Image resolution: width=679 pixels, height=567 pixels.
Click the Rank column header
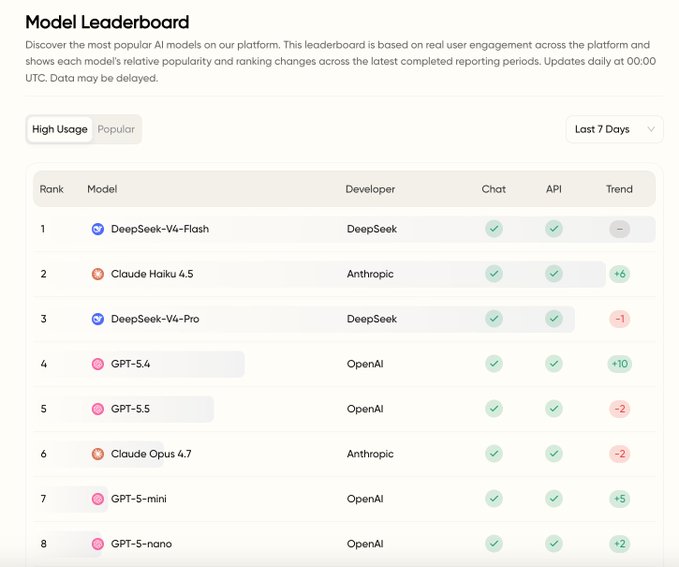click(52, 189)
